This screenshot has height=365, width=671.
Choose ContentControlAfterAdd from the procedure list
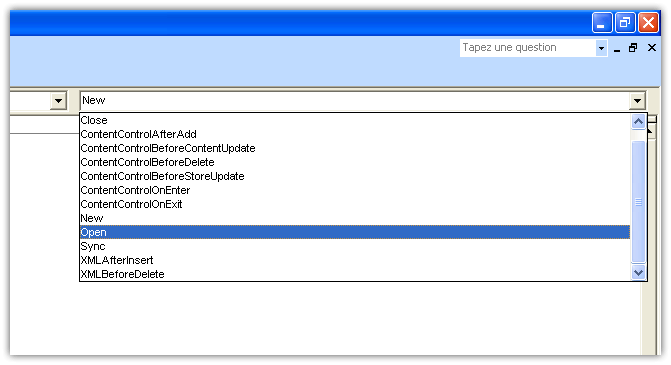tap(355, 134)
